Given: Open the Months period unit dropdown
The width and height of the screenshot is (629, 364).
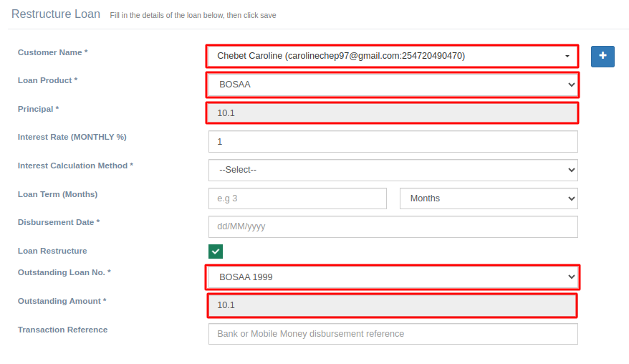Looking at the screenshot, I should pos(489,198).
